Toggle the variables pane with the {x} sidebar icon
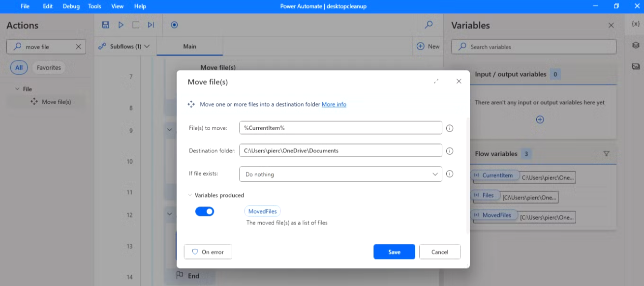Image resolution: width=644 pixels, height=286 pixels. pyautogui.click(x=635, y=24)
